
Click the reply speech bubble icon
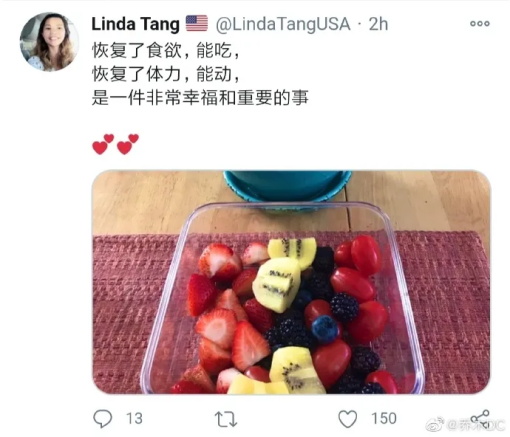pyautogui.click(x=103, y=418)
